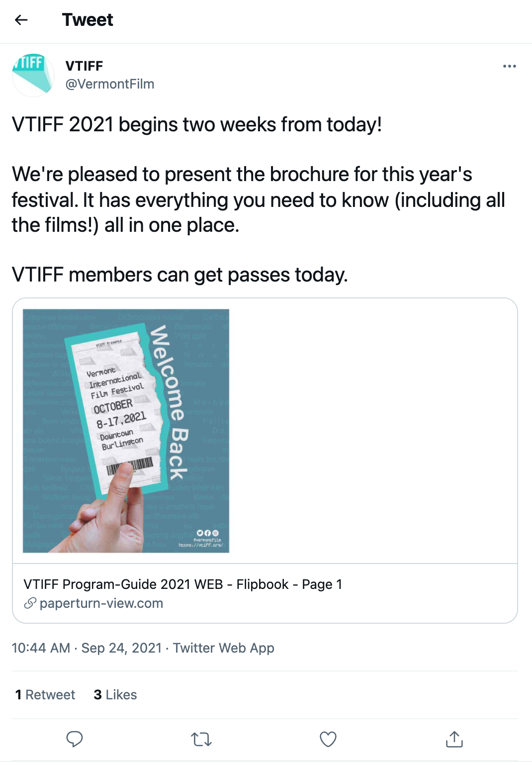Click the Twitter Web App source label
532x765 pixels.
224,648
